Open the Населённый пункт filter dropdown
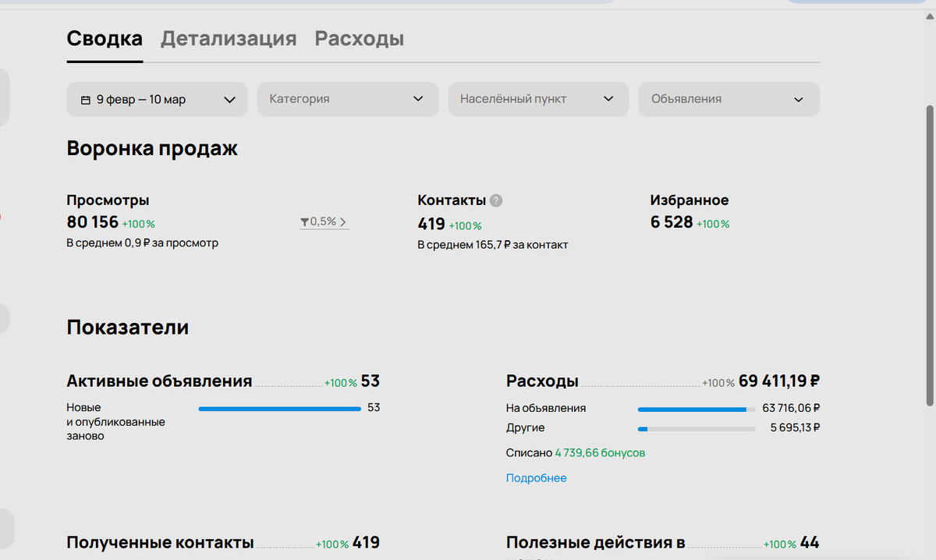Viewport: 936px width, 560px height. (538, 99)
